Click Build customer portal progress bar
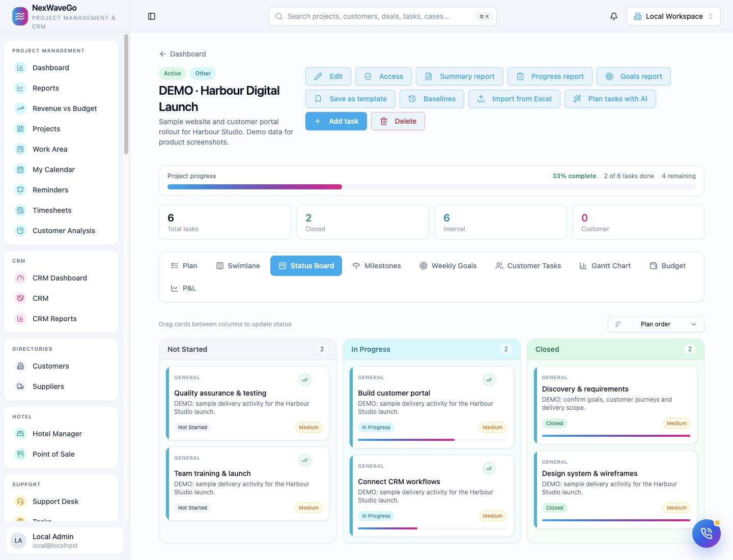The height and width of the screenshot is (560, 733). 432,440
